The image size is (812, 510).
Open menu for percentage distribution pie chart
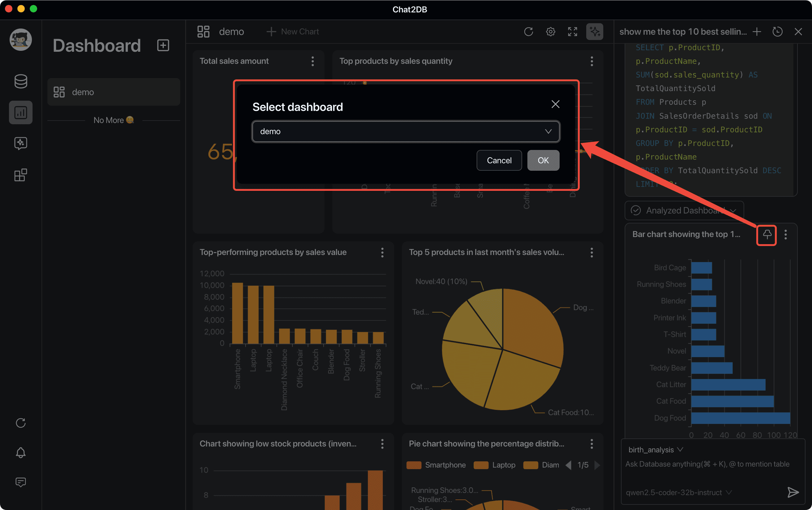click(592, 444)
